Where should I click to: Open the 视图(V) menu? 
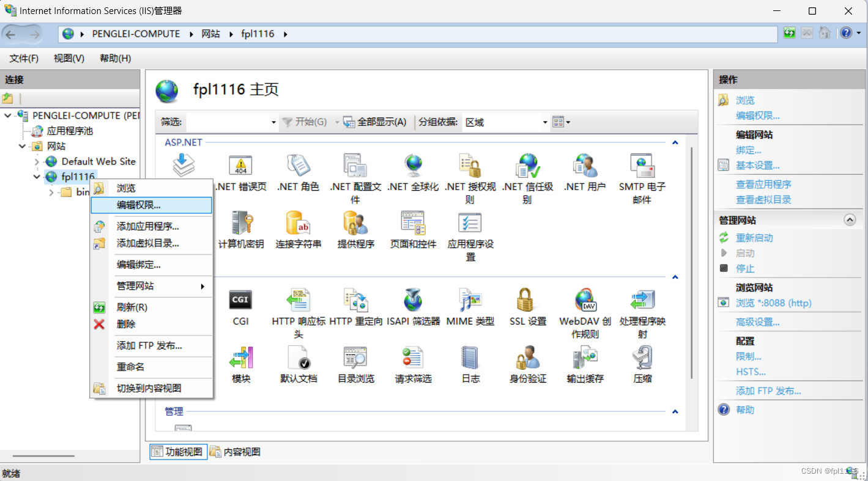click(69, 58)
